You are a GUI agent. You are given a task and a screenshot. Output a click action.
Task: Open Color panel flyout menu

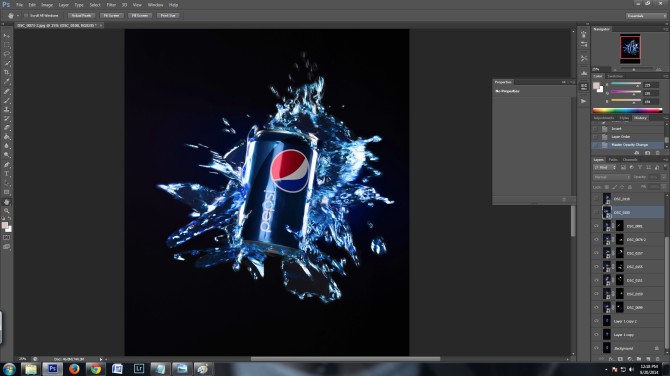point(666,76)
